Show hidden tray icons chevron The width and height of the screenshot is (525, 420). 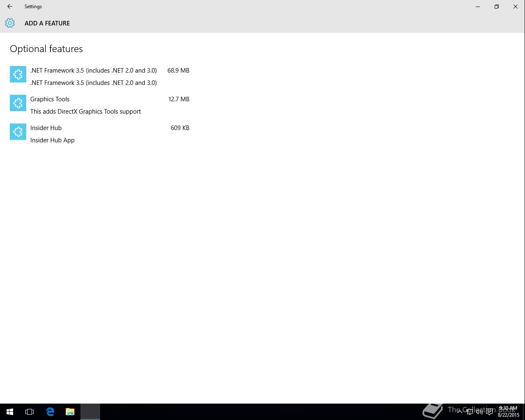tap(459, 411)
